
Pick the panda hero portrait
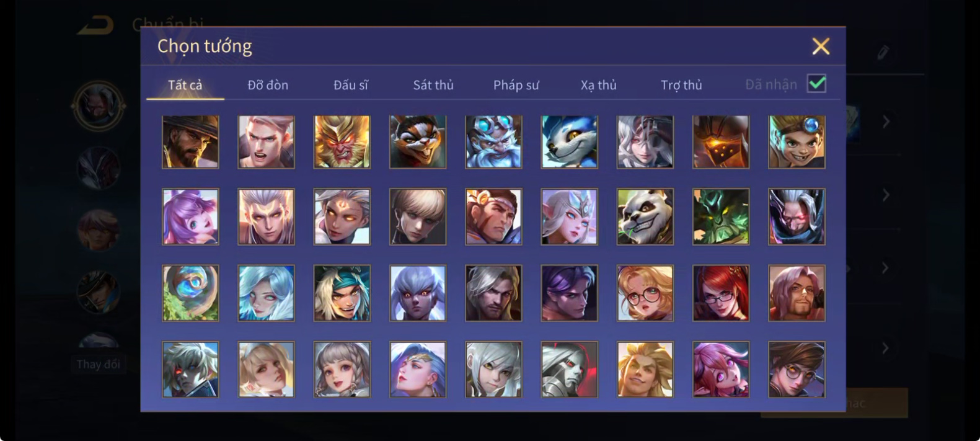pyautogui.click(x=645, y=216)
